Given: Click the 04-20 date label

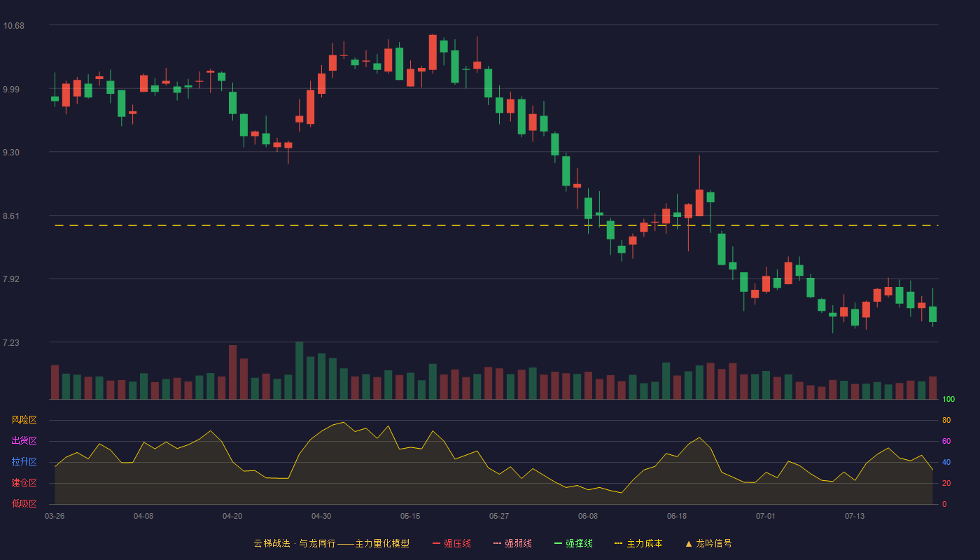Looking at the screenshot, I should click(x=232, y=516).
